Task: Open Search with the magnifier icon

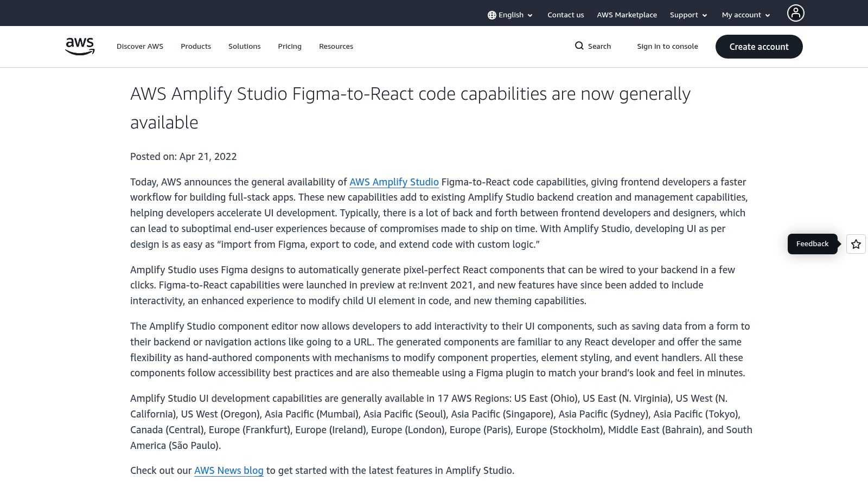Action: pos(580,46)
